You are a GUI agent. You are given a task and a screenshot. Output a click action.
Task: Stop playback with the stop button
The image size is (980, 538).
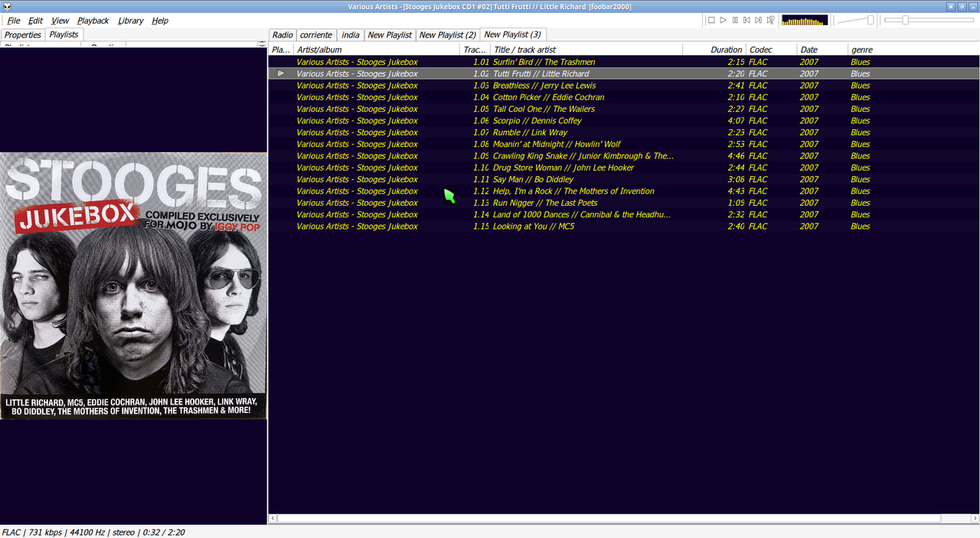(711, 20)
